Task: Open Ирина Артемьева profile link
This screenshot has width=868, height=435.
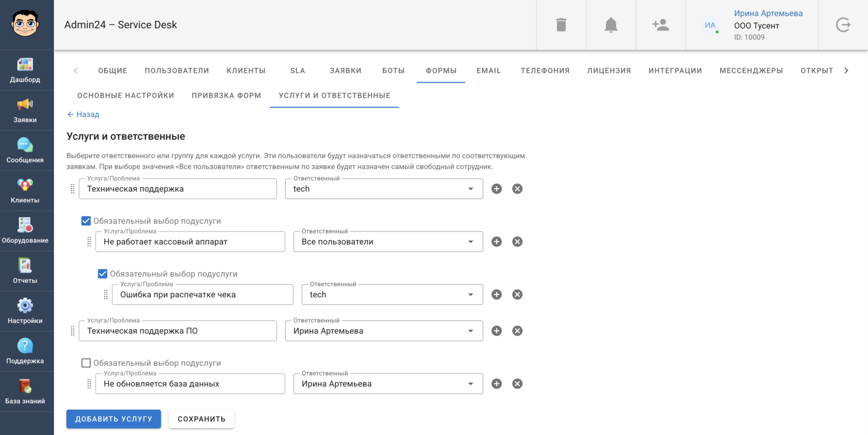Action: (768, 13)
